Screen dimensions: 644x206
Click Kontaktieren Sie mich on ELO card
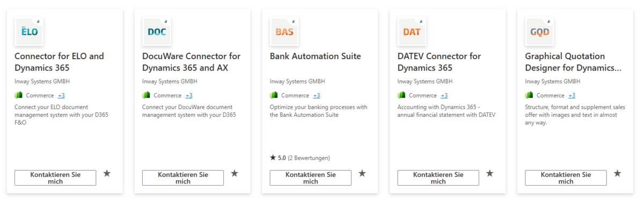click(55, 178)
